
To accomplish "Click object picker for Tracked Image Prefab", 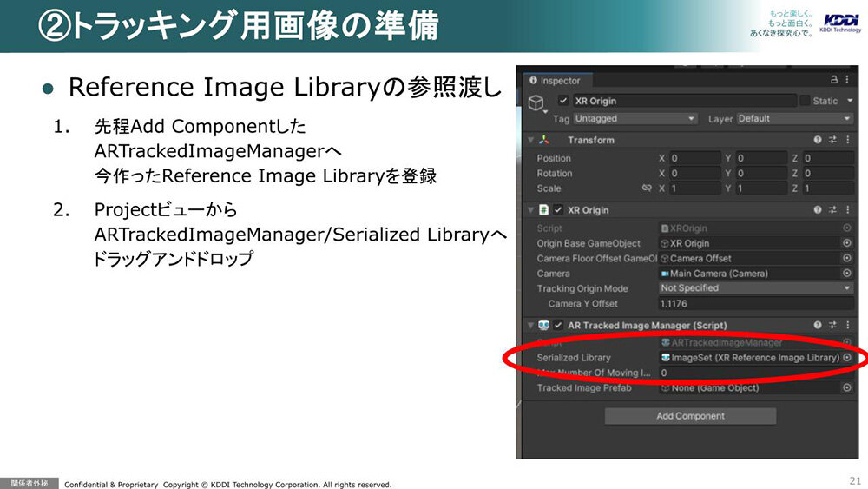I will coord(847,388).
